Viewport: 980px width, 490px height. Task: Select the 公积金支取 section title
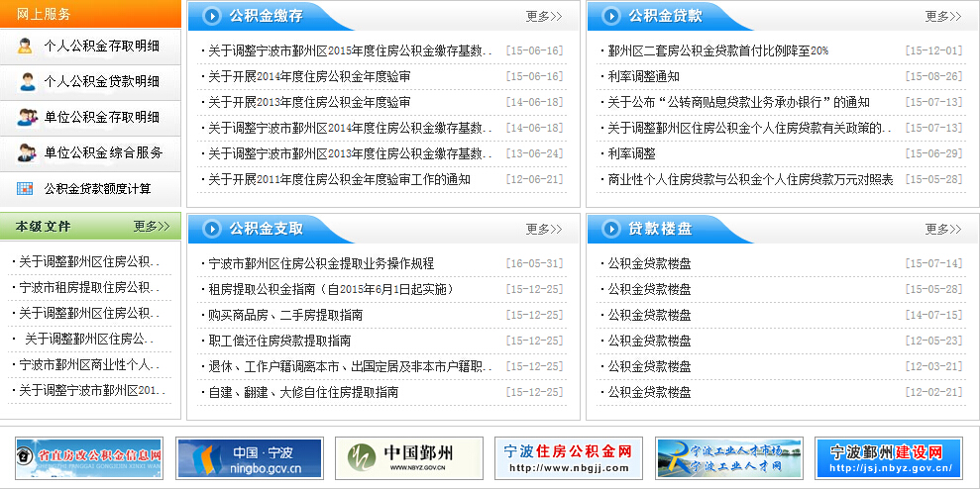[267, 229]
